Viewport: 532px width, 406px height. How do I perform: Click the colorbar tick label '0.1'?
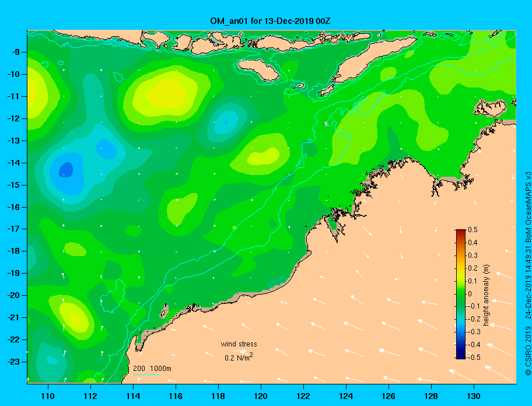click(x=473, y=281)
